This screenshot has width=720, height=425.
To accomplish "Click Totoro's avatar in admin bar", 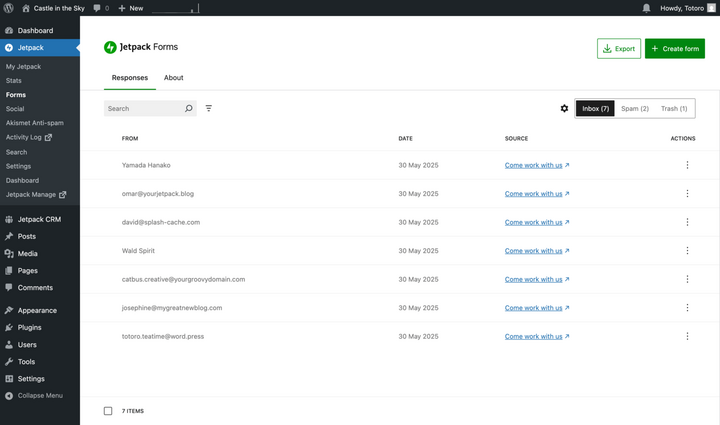I will point(711,8).
